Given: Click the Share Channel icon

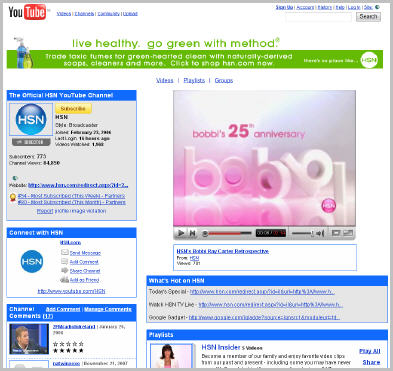Looking at the screenshot, I should pos(65,270).
